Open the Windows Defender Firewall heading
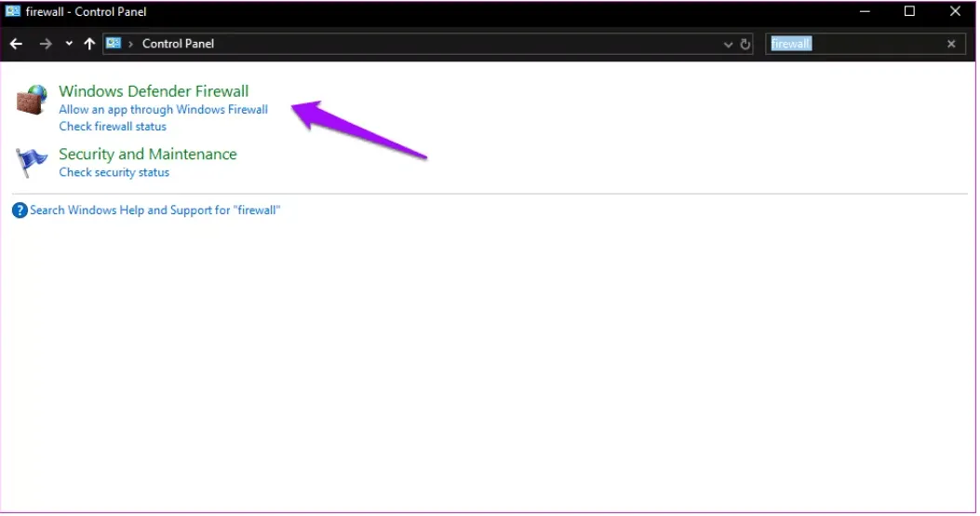Image resolution: width=980 pixels, height=516 pixels. coord(154,91)
